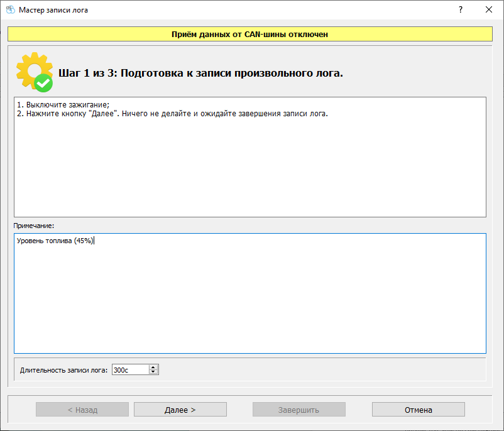504x431 pixels.
Task: Click the "Выключите зажигание" instruction line
Action: [x=63, y=105]
